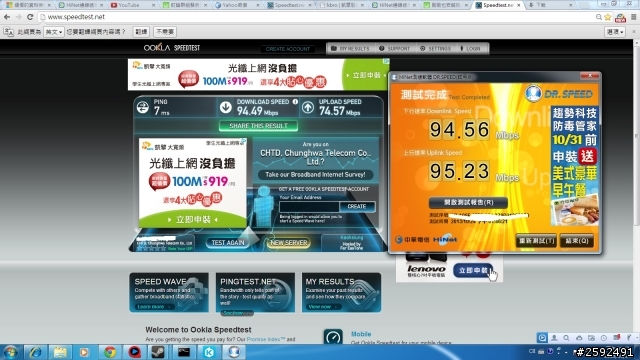The width and height of the screenshot is (640, 360).
Task: Click NEW SERVER button
Action: [289, 242]
